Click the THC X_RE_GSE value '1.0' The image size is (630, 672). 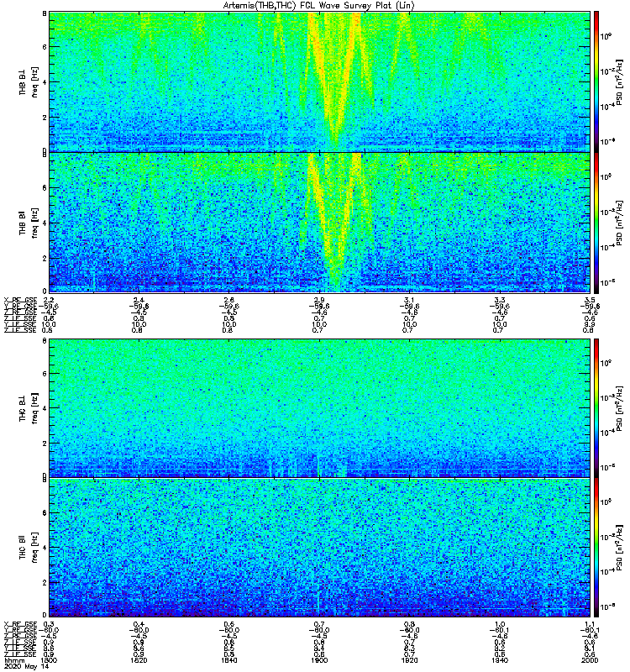(500, 624)
